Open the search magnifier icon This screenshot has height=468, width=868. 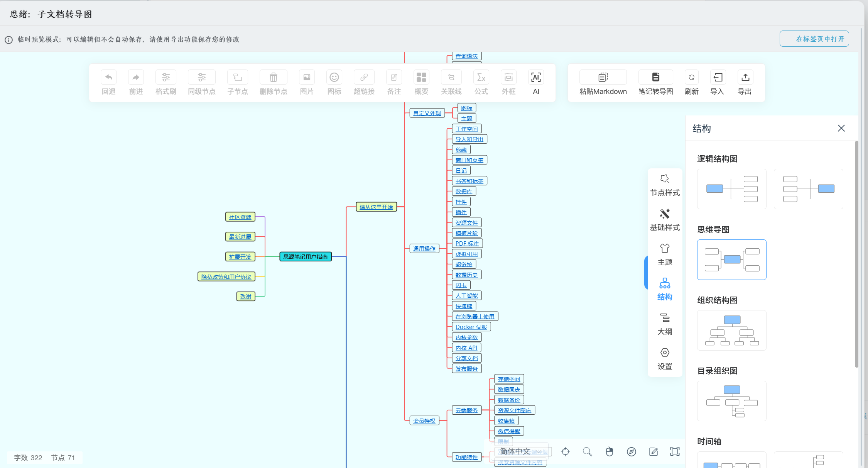coord(587,451)
